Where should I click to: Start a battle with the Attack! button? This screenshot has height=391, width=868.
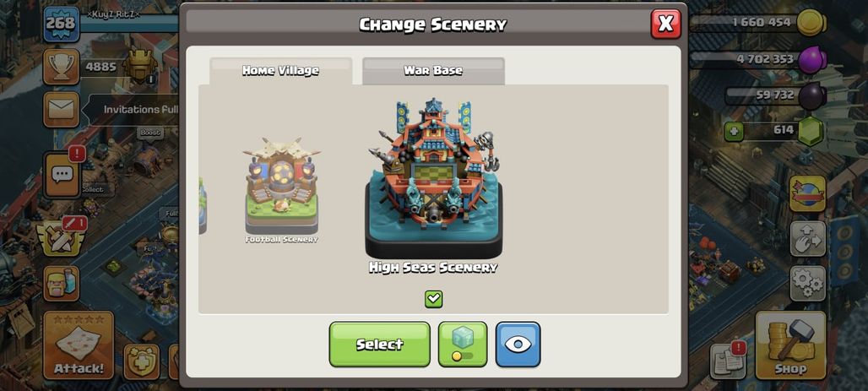(79, 345)
